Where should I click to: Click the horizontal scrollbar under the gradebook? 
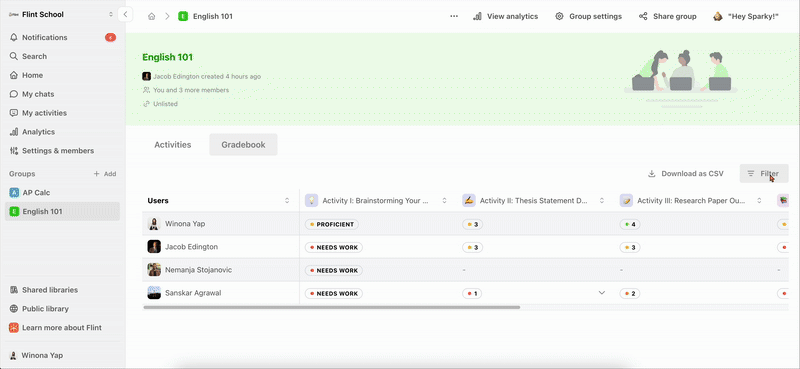[332, 307]
